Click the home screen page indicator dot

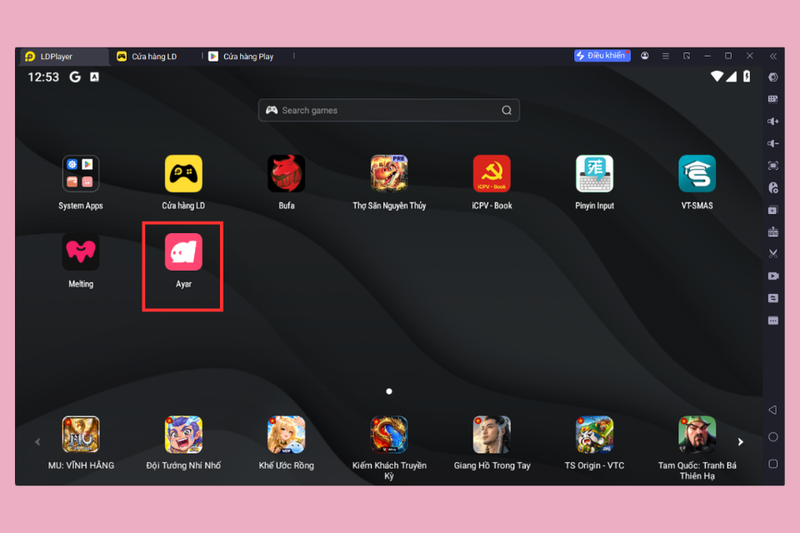(389, 391)
